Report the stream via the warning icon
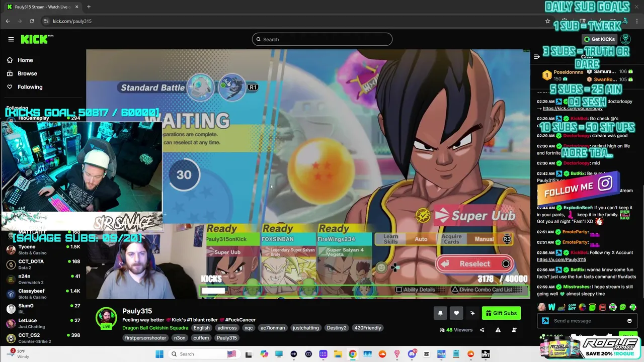 (498, 330)
